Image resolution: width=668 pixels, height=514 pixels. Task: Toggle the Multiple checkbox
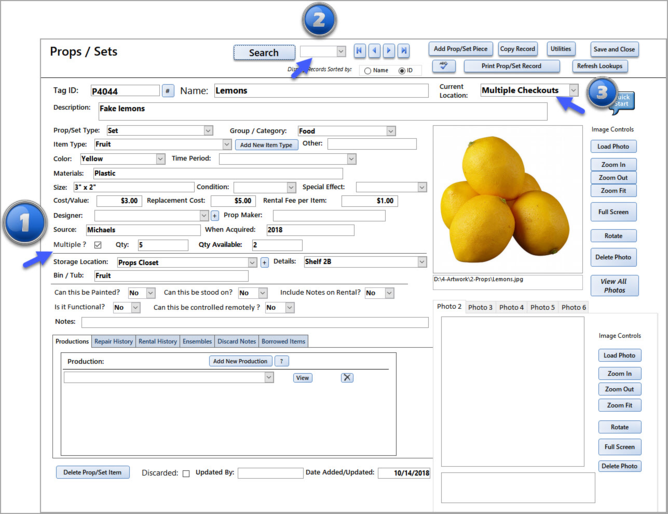coord(98,245)
